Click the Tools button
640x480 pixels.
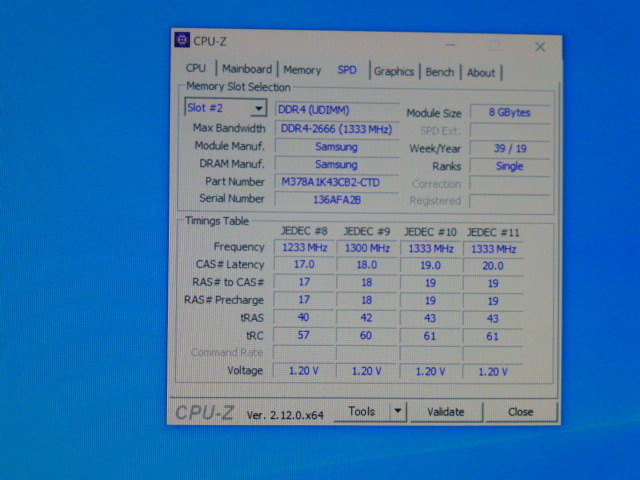click(362, 411)
